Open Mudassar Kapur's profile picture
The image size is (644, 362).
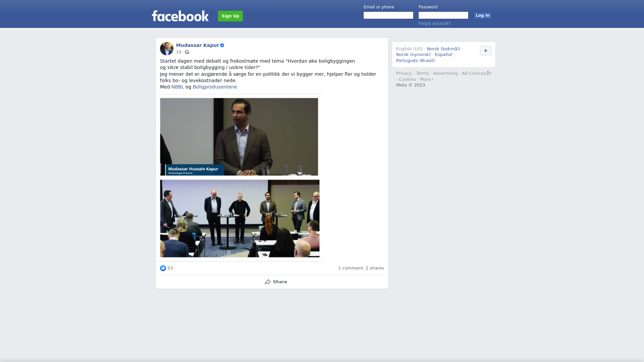[167, 49]
